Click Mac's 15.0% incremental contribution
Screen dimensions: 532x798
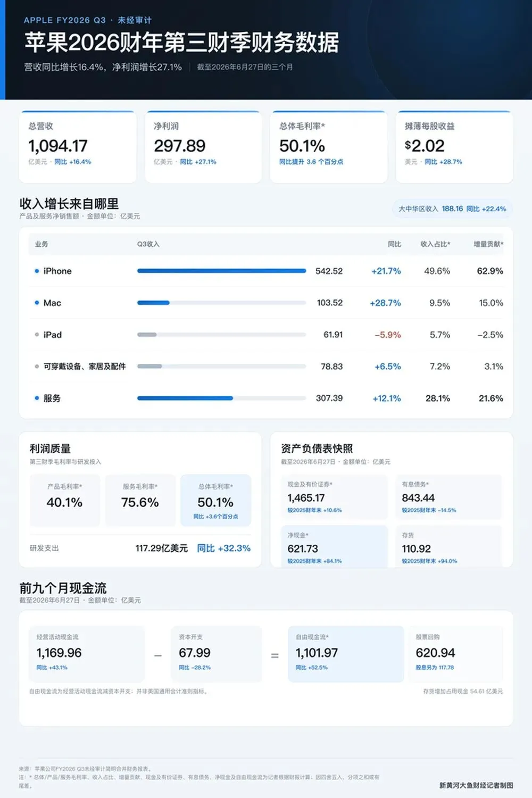[491, 303]
